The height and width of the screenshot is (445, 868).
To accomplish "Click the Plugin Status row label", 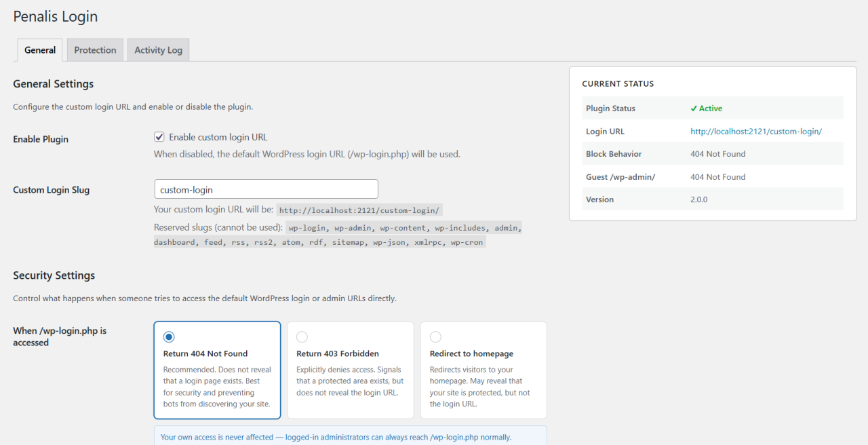I will [x=610, y=109].
